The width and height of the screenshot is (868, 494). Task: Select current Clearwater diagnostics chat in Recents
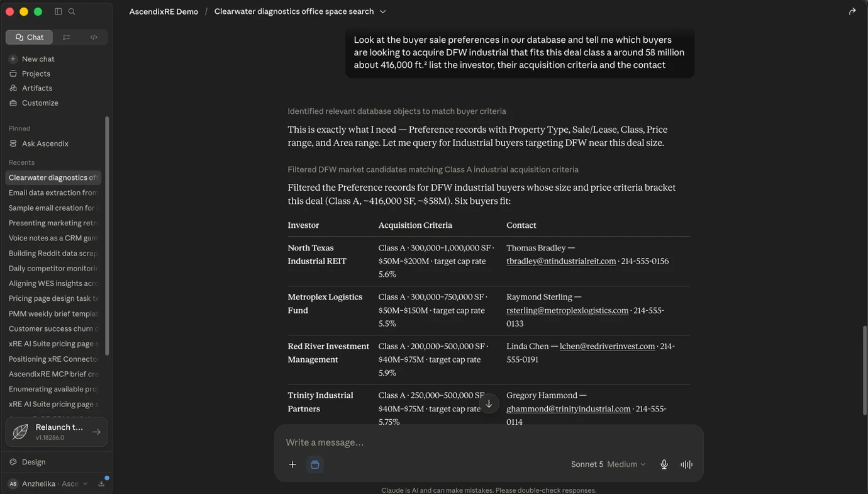tap(53, 177)
